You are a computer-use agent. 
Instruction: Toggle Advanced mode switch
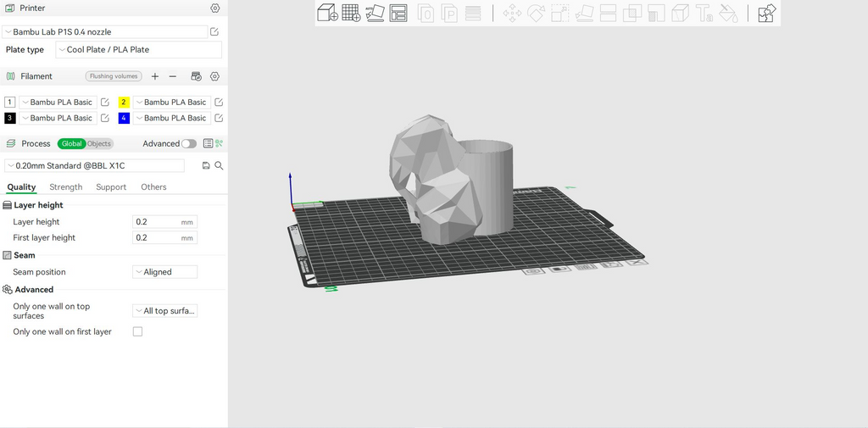point(189,143)
